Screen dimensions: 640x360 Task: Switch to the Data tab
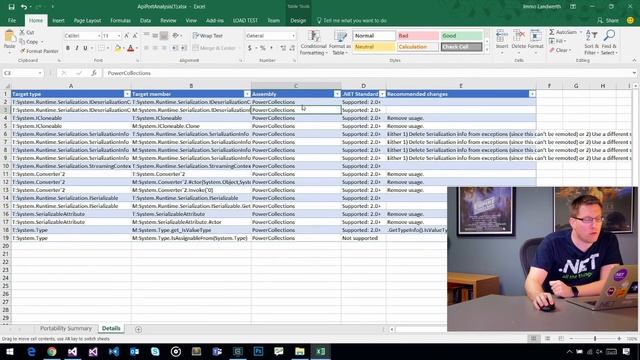[145, 20]
